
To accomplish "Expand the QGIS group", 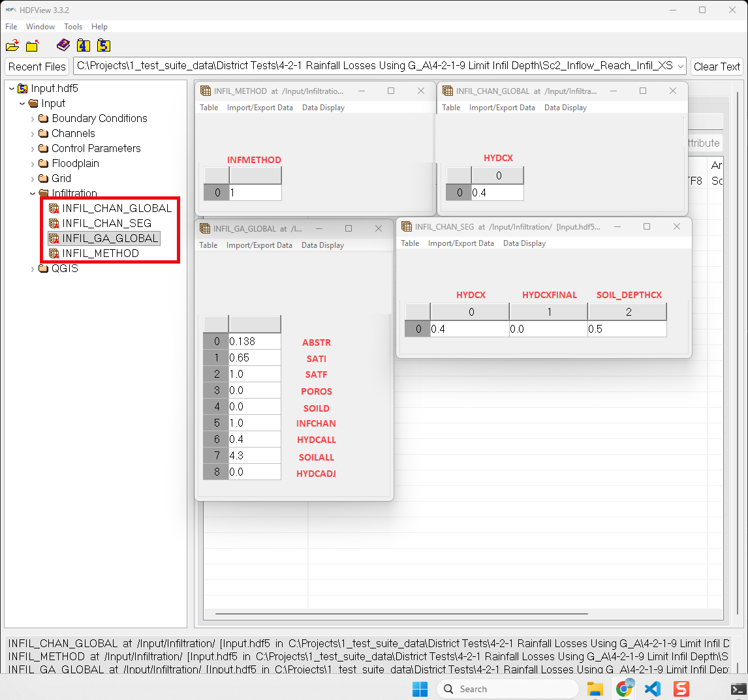I will coord(33,269).
